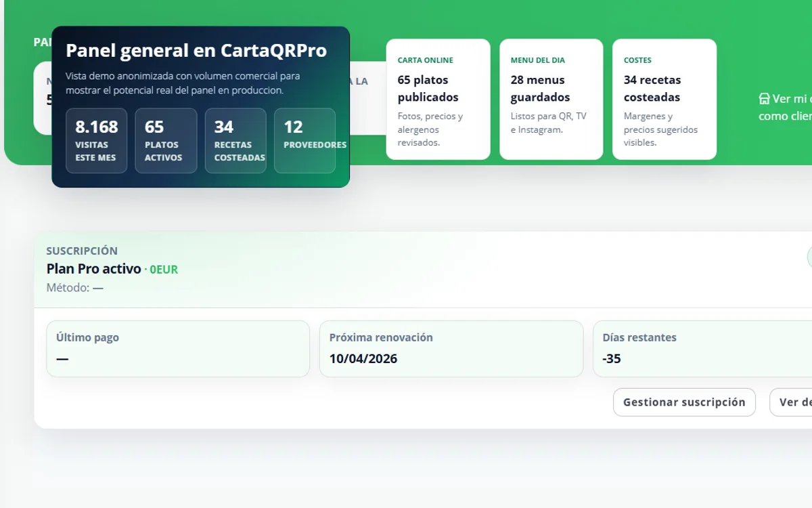
Task: Click the Fotos, precios y alergenos revisados text
Action: (430, 129)
